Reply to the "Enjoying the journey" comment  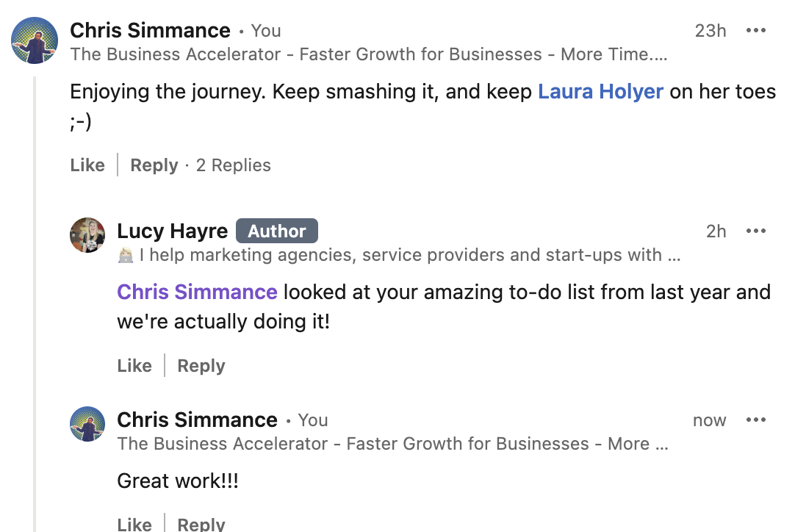coord(154,165)
